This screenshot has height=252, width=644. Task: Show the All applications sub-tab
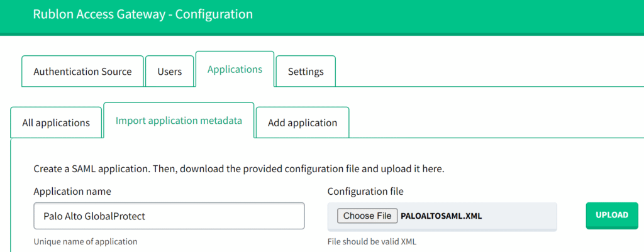pyautogui.click(x=56, y=123)
